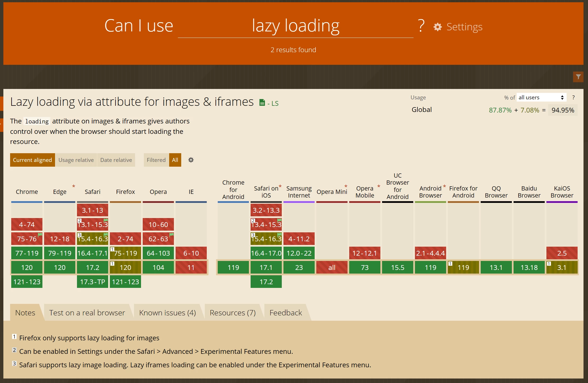Click the Firefox column header

point(125,192)
